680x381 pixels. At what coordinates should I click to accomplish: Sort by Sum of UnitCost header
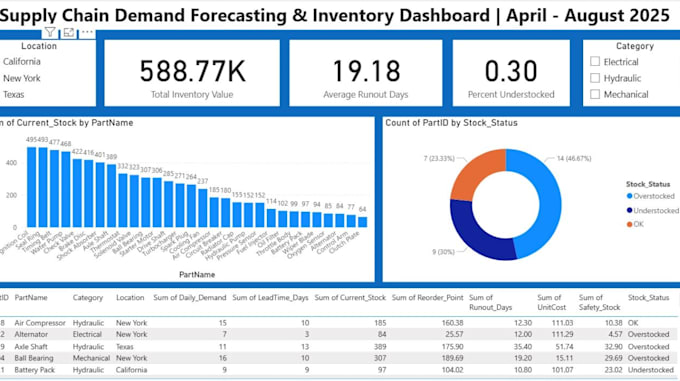[552, 303]
